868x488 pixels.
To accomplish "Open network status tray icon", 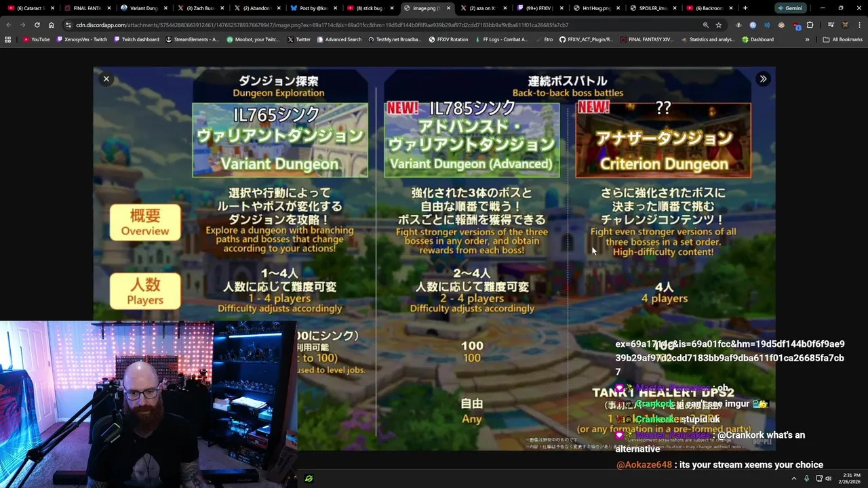I will (x=818, y=479).
